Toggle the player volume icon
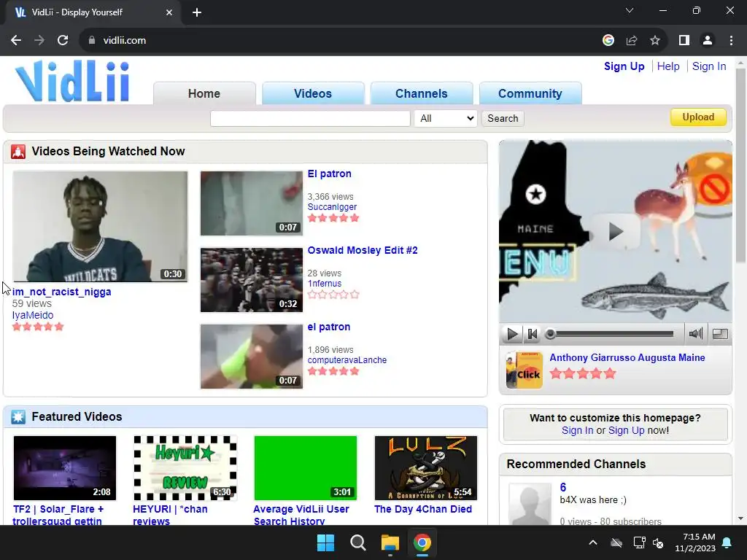Image resolution: width=747 pixels, height=560 pixels. pyautogui.click(x=695, y=334)
